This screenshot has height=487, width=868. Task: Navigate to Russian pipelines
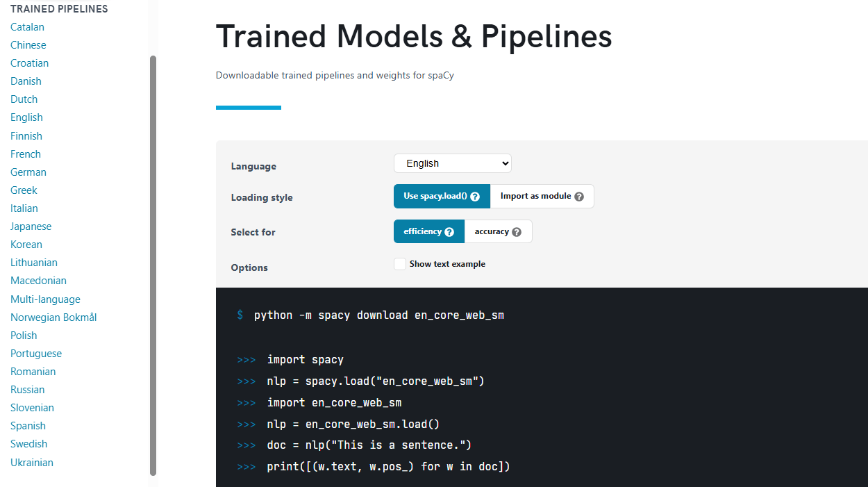tap(28, 390)
